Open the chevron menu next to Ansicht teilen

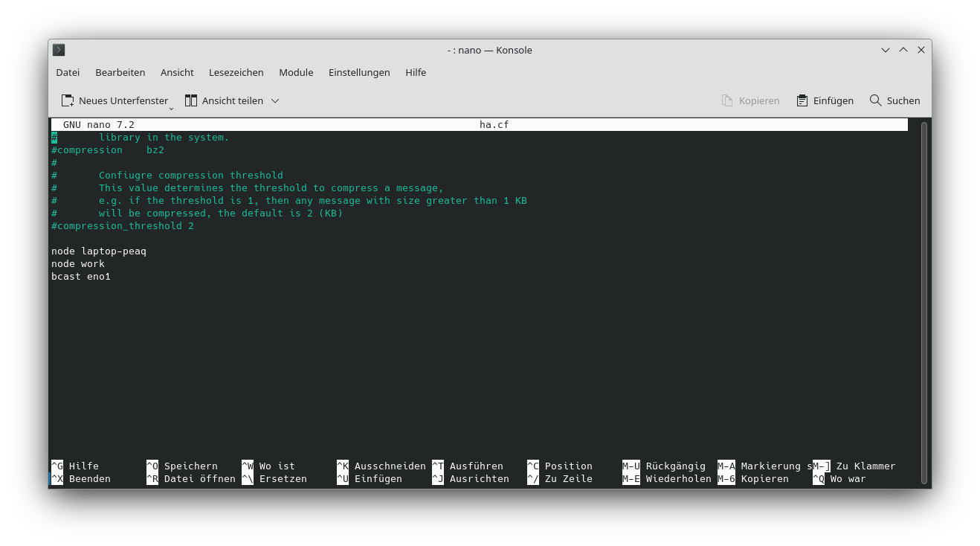pyautogui.click(x=275, y=100)
